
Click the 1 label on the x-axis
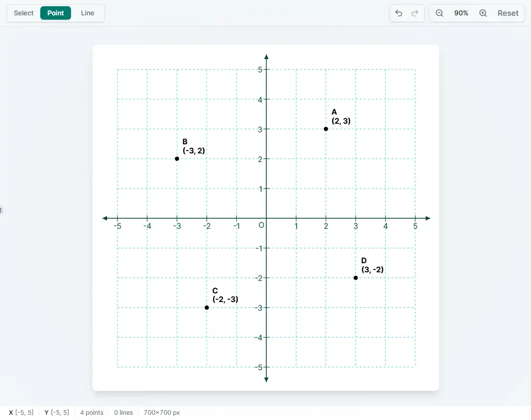(296, 226)
